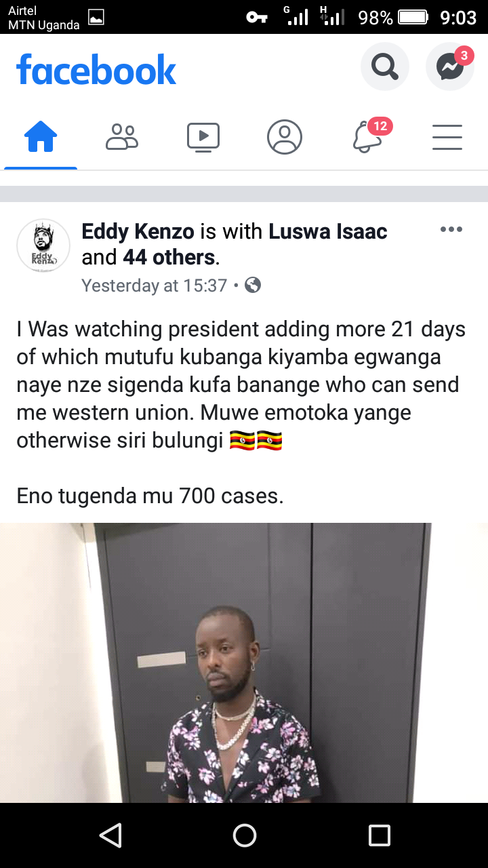Tap Android Home circle button

244,835
